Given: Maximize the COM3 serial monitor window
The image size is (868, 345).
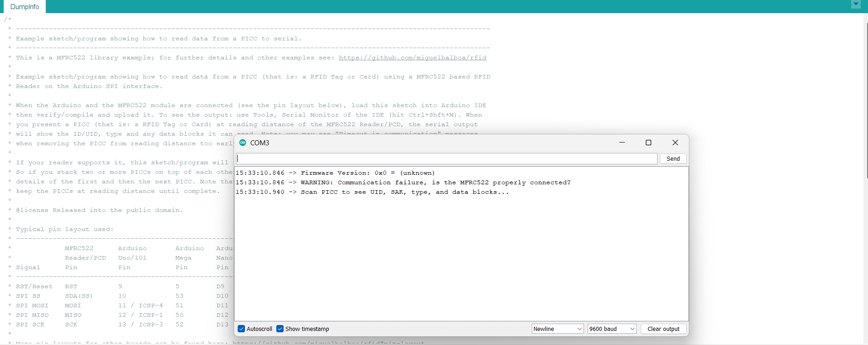Looking at the screenshot, I should 649,143.
